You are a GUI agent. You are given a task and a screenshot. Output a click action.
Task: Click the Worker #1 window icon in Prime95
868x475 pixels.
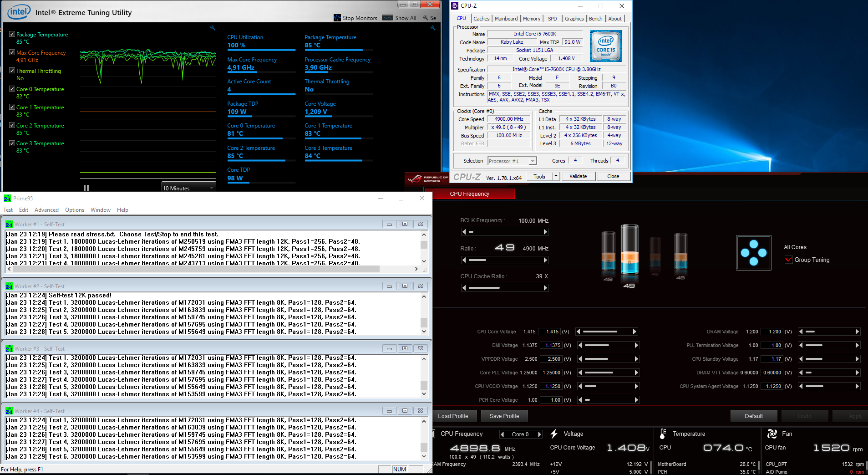click(x=9, y=224)
